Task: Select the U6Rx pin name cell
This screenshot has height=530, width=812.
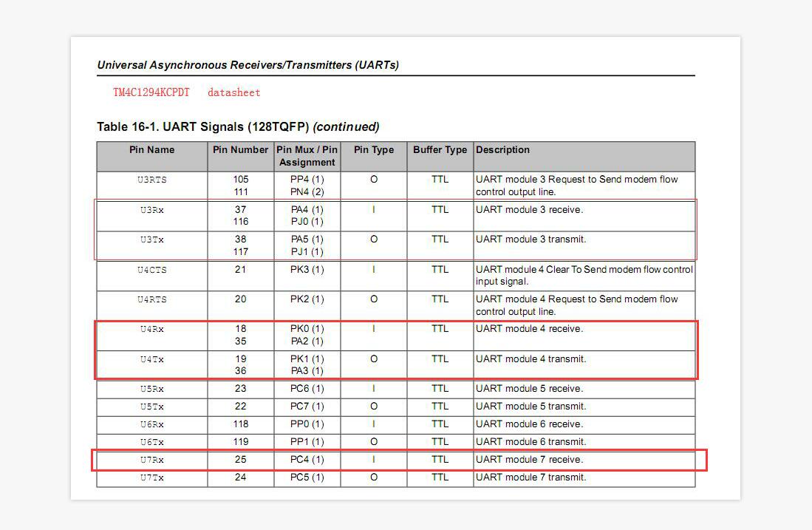Action: (151, 424)
